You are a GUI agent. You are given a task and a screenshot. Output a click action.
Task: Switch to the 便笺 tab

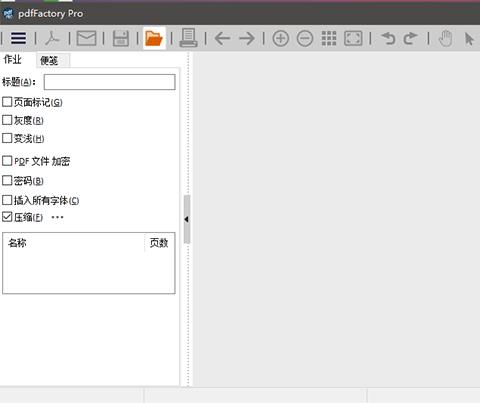[x=49, y=60]
